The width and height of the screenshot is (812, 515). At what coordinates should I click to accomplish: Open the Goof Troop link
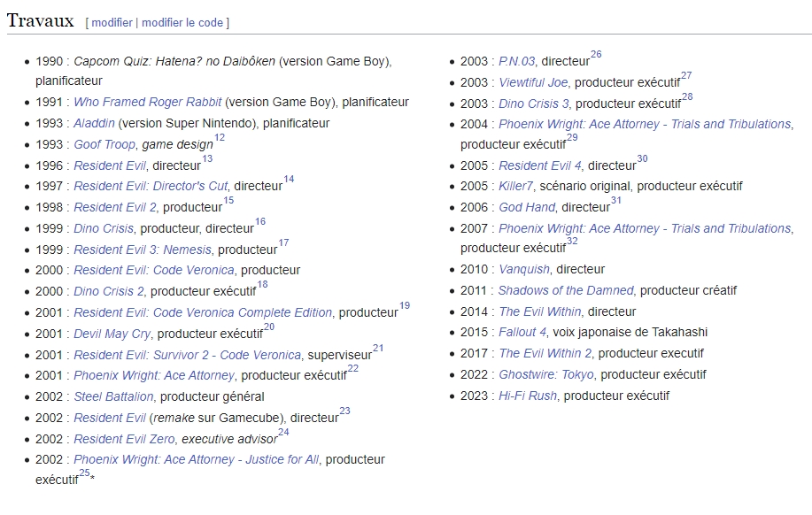click(104, 144)
